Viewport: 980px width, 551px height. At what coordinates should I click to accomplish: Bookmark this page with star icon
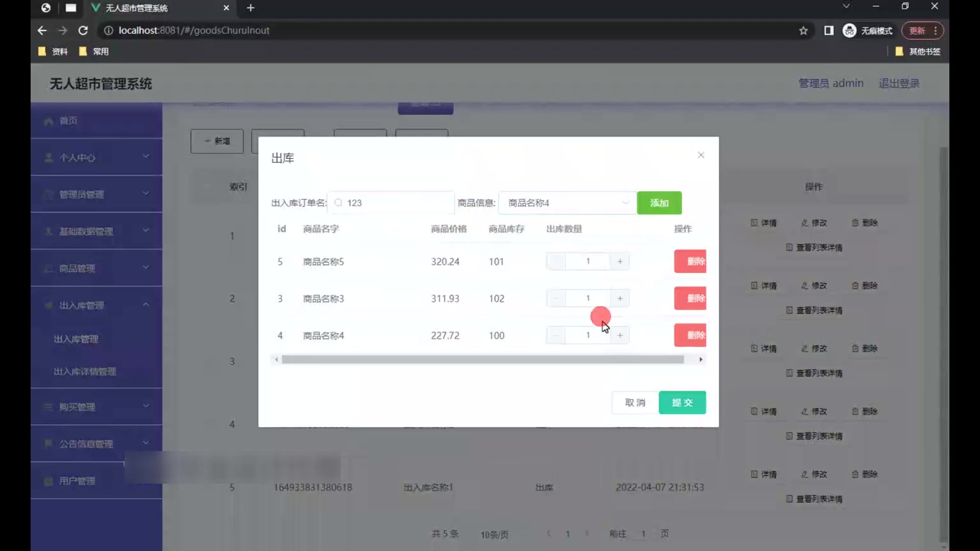pyautogui.click(x=803, y=31)
